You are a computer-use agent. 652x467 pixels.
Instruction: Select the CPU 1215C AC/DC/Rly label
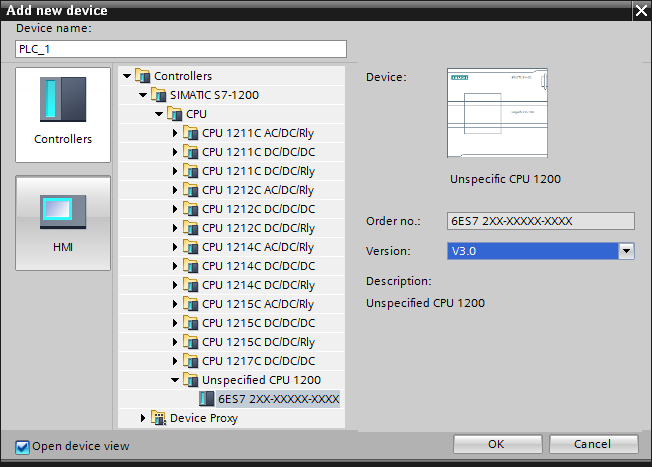[258, 304]
